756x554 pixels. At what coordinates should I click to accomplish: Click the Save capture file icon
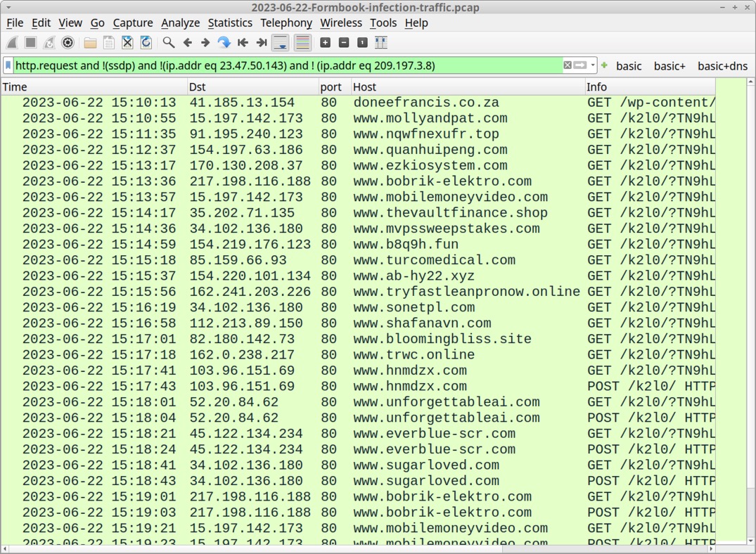coord(109,42)
